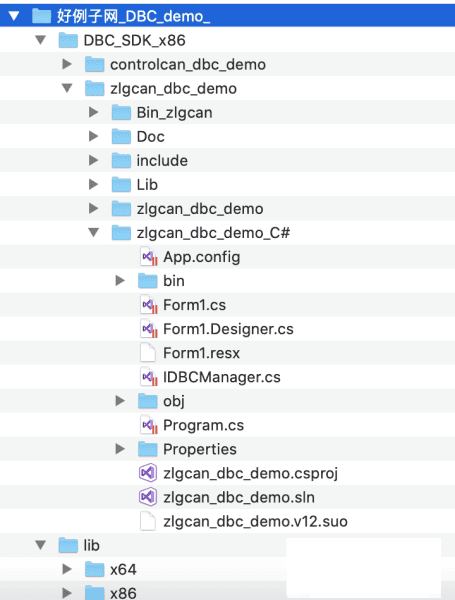Expand the obj folder arrow
The image size is (455, 600).
click(x=120, y=401)
